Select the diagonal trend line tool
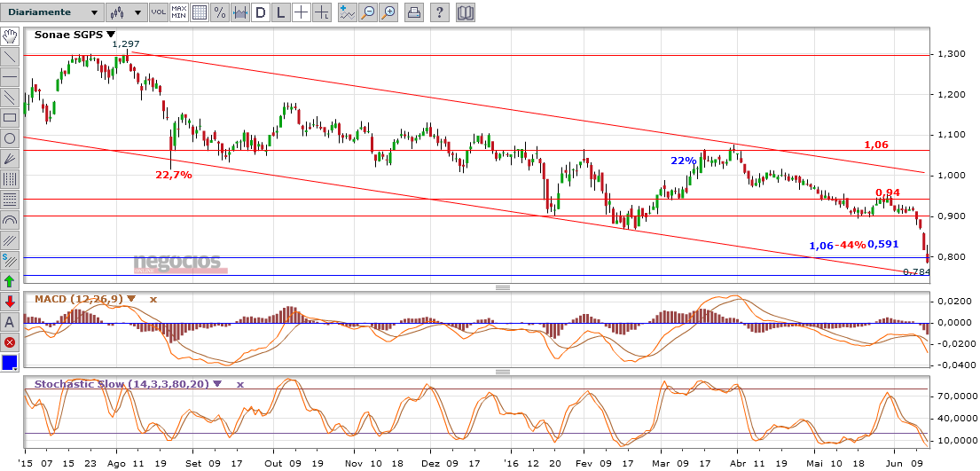Viewport: 980px width, 471px height. tap(10, 56)
